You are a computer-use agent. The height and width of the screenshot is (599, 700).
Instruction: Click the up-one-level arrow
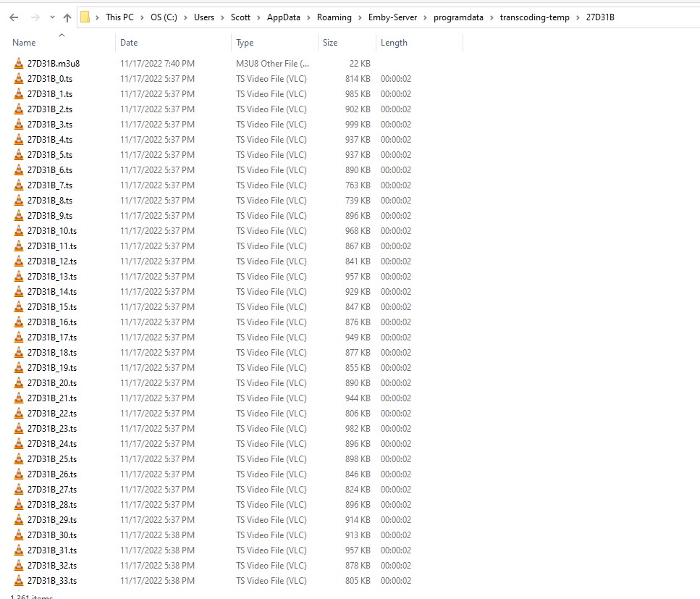coord(67,16)
